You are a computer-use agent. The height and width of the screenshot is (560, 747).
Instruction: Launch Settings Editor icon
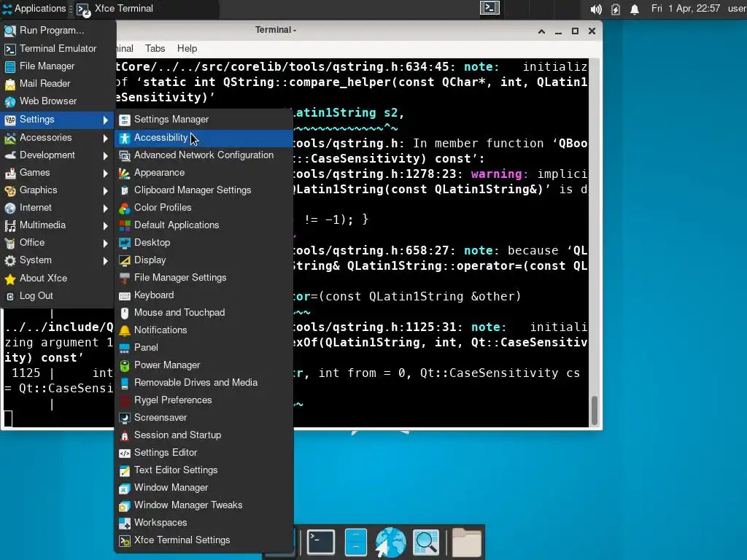point(124,454)
